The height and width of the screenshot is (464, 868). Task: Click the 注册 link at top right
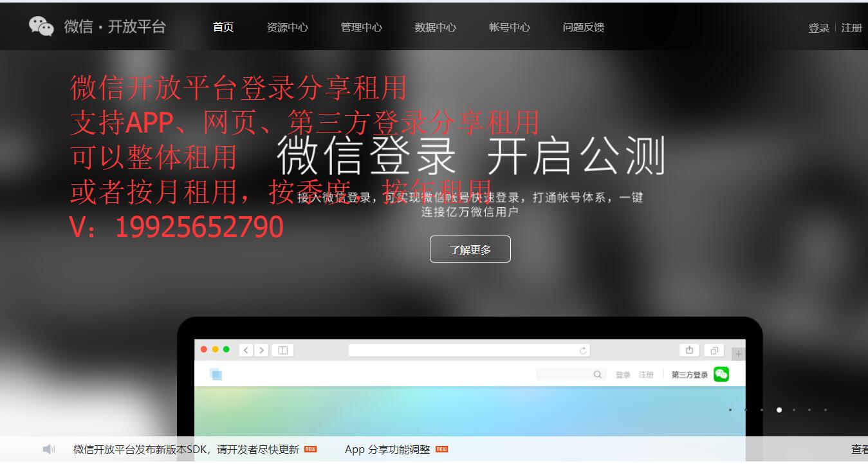point(851,28)
